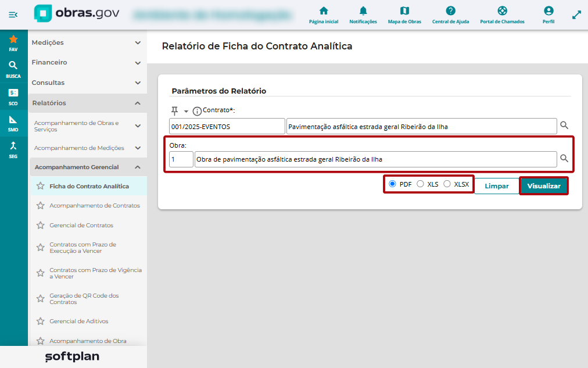This screenshot has height=368, width=588.
Task: Click the Contrato code field 001/2025-EVENTOS
Action: click(227, 126)
